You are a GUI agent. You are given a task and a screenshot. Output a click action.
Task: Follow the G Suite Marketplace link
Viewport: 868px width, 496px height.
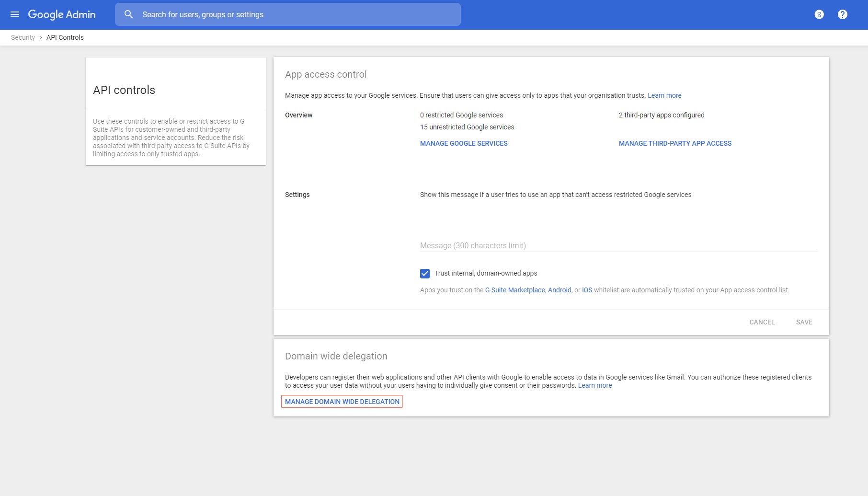[514, 290]
